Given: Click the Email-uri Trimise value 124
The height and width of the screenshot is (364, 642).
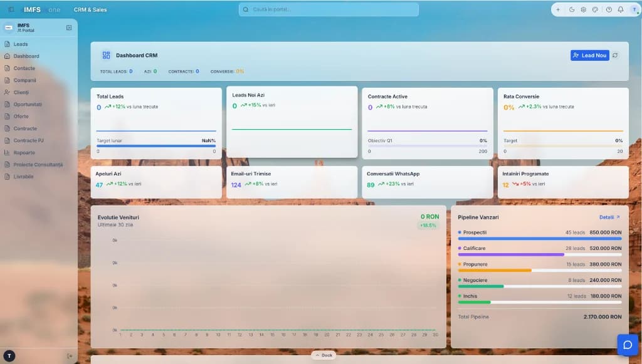Looking at the screenshot, I should point(236,185).
